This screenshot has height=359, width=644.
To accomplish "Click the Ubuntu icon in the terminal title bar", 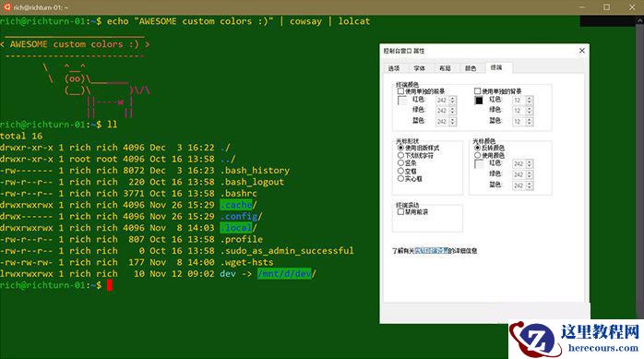I will click(x=7, y=7).
